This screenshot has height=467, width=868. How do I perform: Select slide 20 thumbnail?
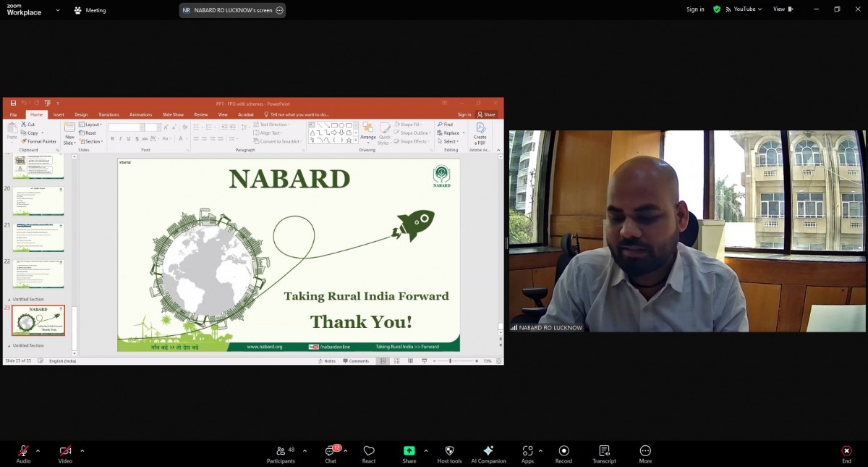pos(38,201)
